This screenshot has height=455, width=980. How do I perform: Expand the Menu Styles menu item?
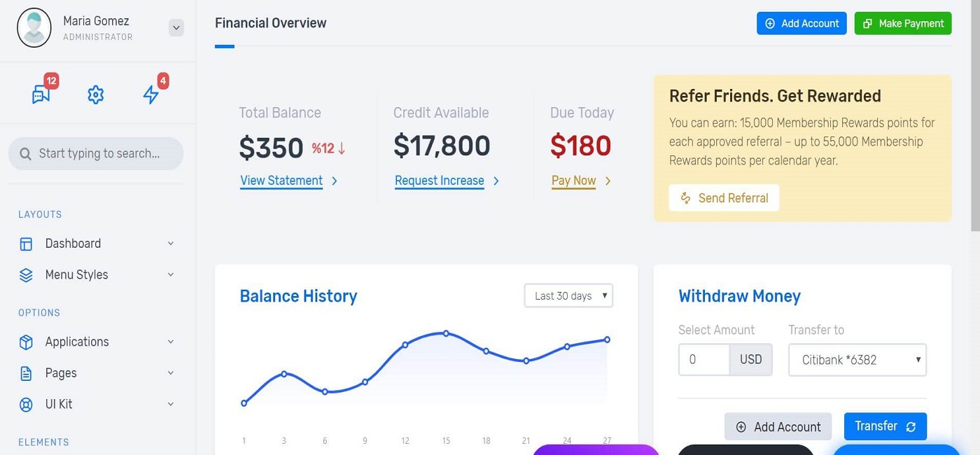pos(170,274)
